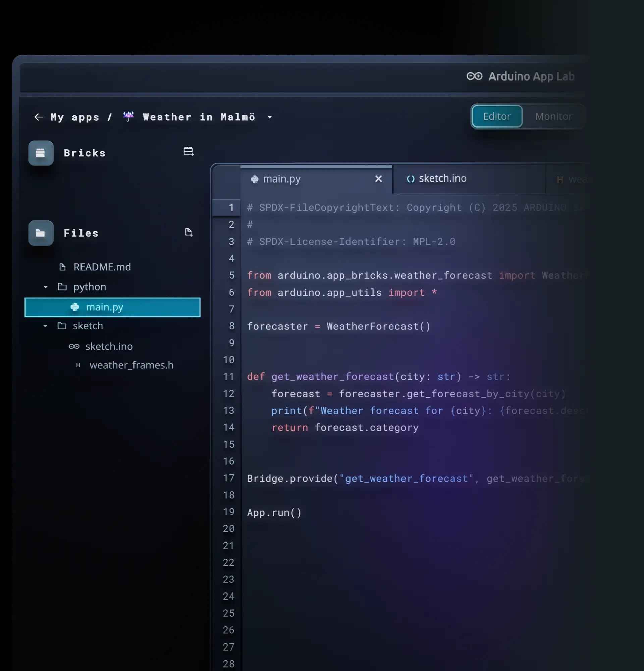Click the Python icon on main.py tab

(x=255, y=179)
